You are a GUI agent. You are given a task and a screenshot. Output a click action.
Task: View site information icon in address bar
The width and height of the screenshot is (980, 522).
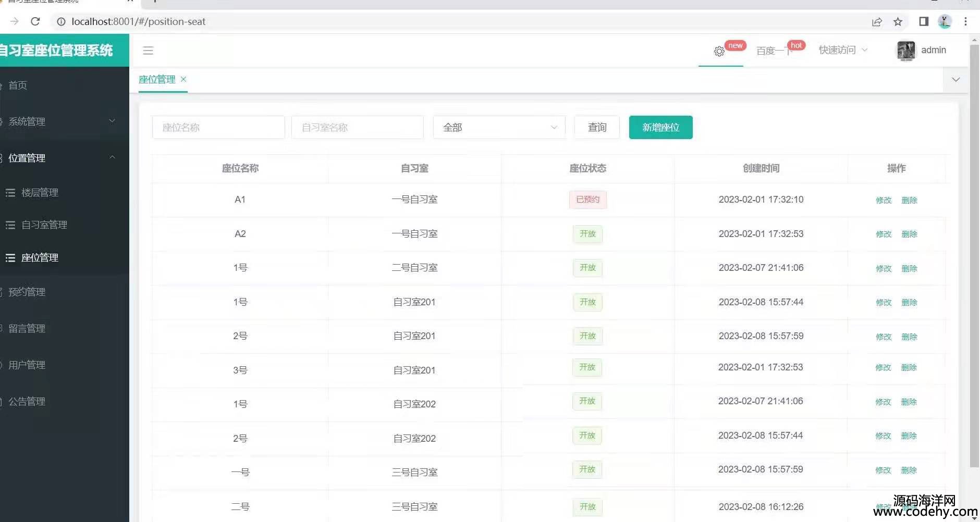pyautogui.click(x=61, y=21)
